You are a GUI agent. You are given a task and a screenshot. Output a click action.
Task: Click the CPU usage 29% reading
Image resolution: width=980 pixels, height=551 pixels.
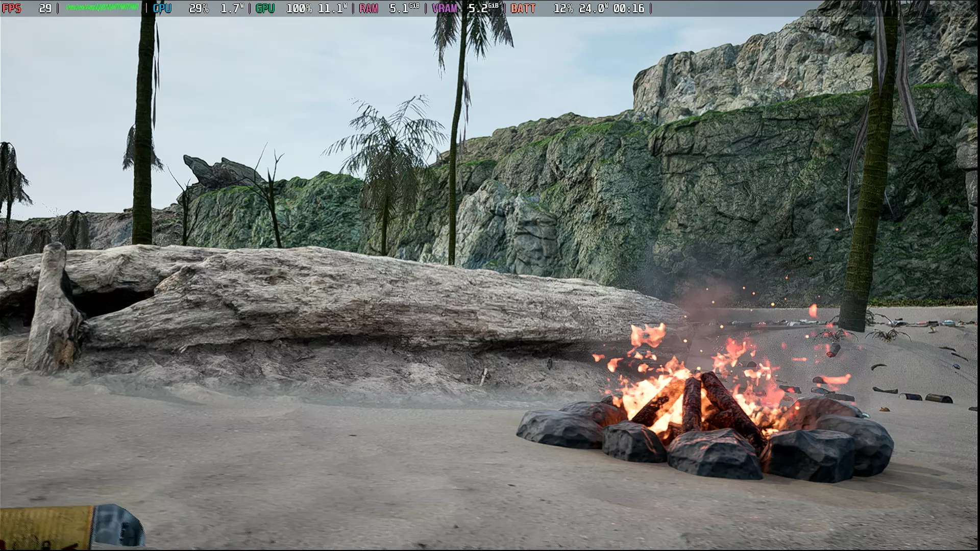pos(199,8)
